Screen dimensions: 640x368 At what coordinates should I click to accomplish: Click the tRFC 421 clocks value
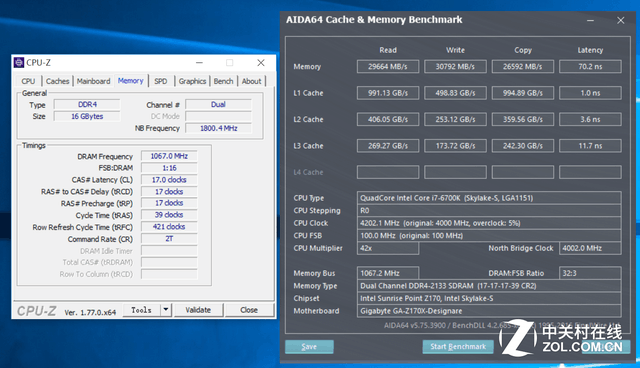[169, 226]
